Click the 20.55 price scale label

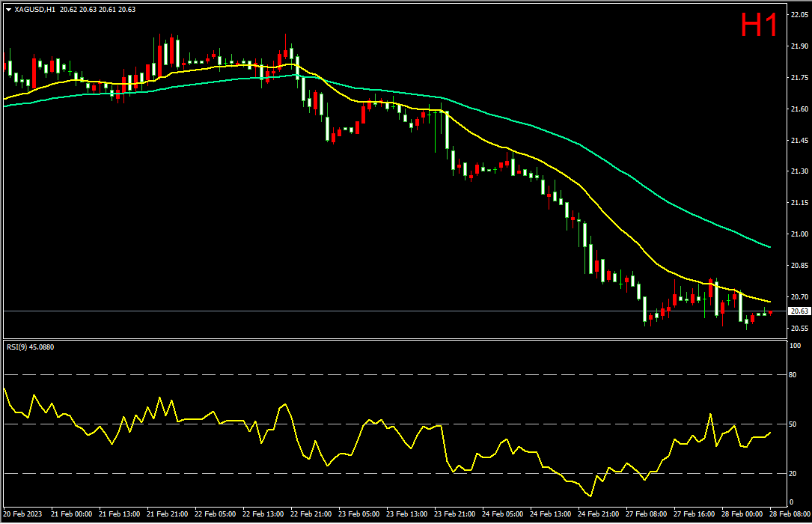pyautogui.click(x=799, y=328)
